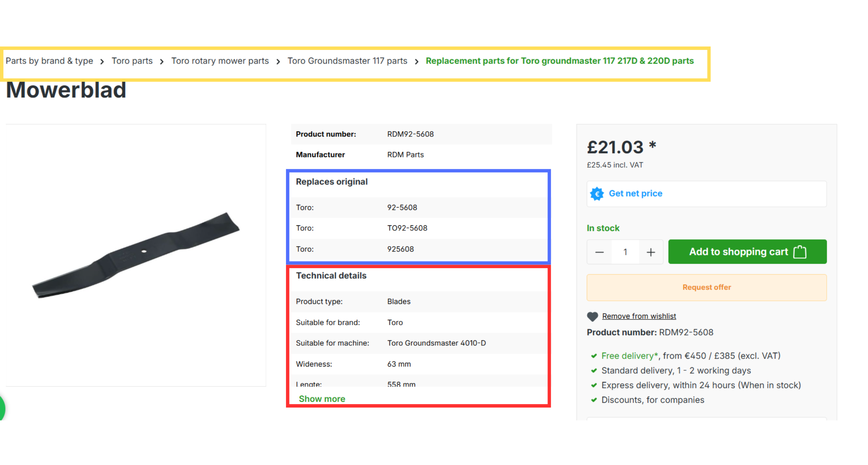This screenshot has width=868, height=465.
Task: Open 'Toro rotary mower parts' breadcrumb
Action: 220,61
